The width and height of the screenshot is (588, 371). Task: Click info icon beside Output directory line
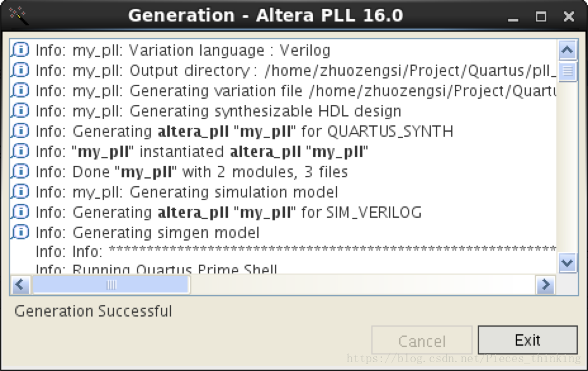point(20,70)
